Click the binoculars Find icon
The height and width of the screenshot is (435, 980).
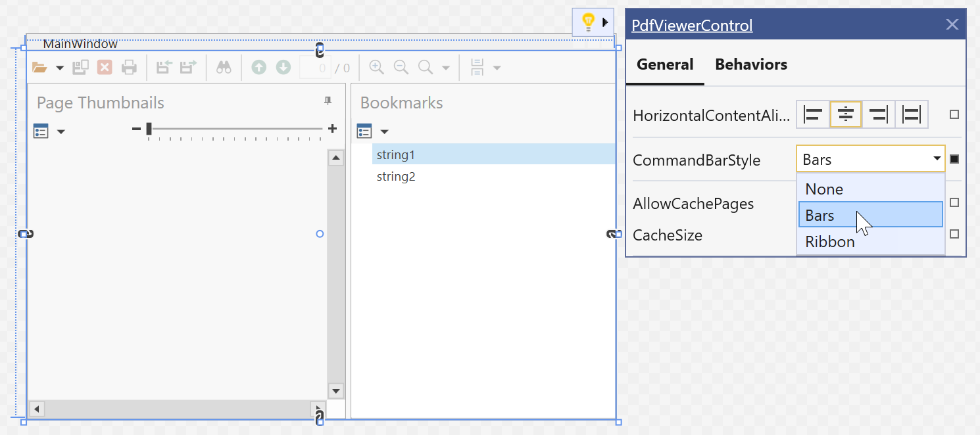tap(224, 67)
